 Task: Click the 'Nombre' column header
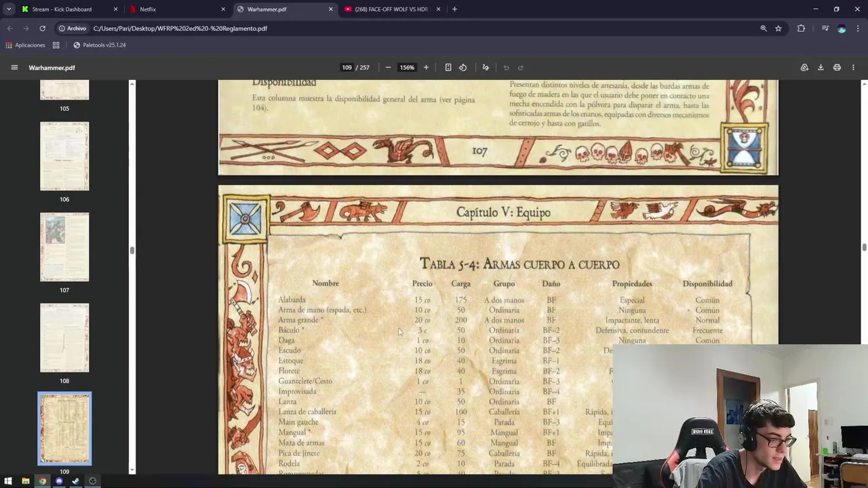pyautogui.click(x=325, y=283)
